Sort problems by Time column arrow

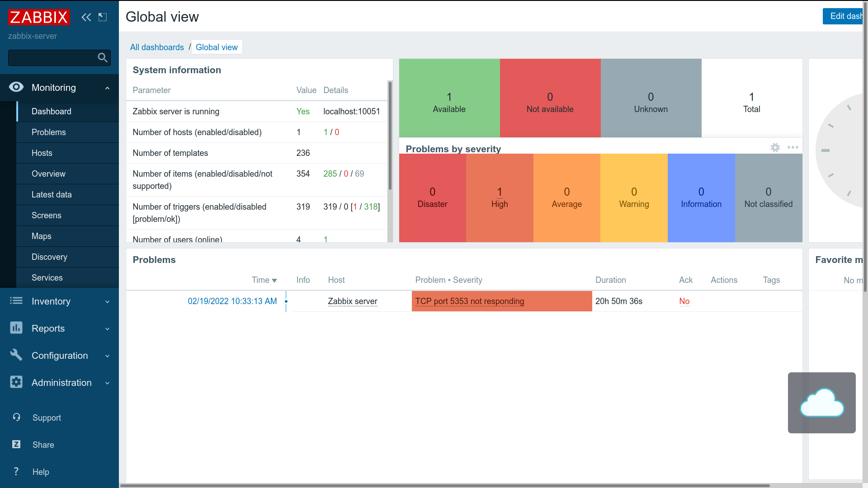pyautogui.click(x=274, y=281)
